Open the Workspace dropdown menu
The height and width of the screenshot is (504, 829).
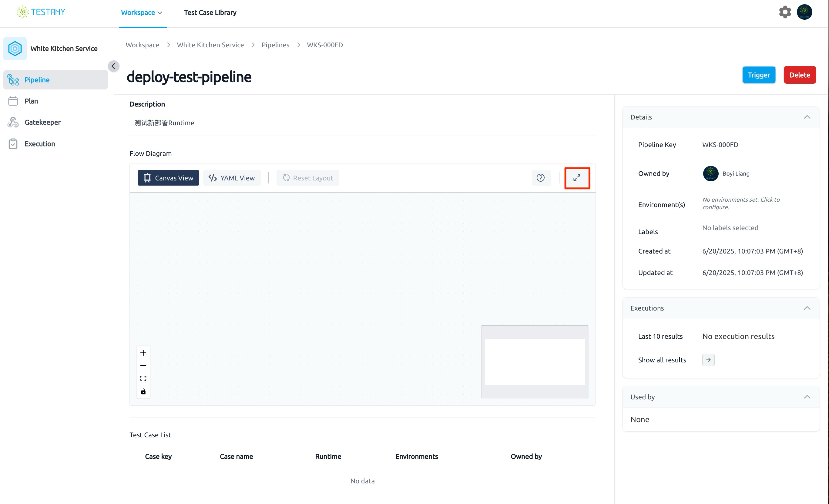pos(142,13)
